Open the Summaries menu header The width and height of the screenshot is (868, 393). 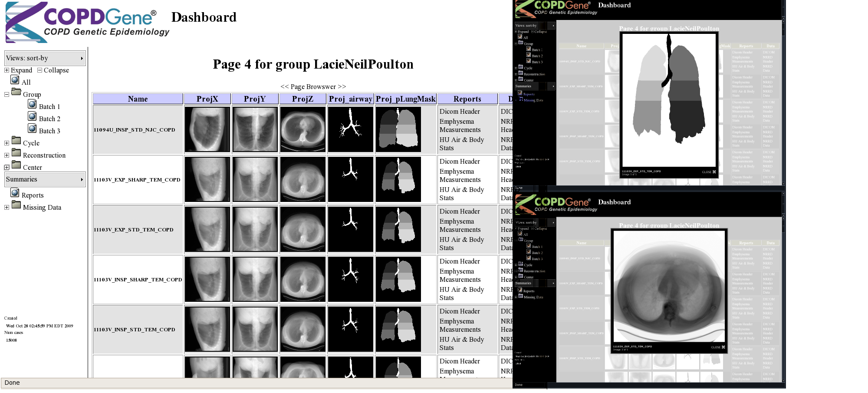(x=45, y=179)
